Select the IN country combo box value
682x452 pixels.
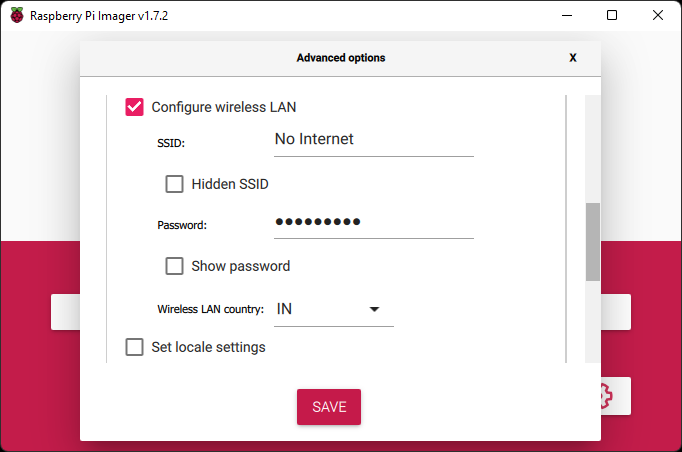(x=334, y=309)
